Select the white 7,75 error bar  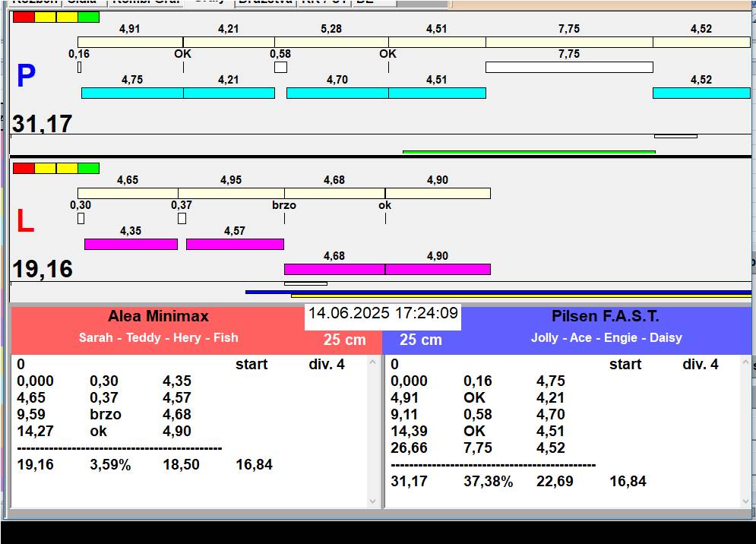click(569, 67)
